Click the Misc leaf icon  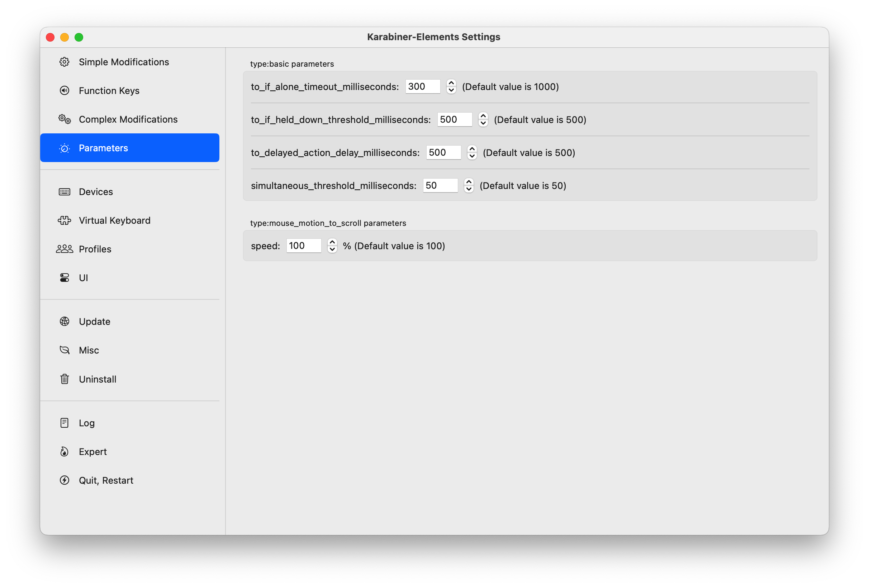point(64,351)
